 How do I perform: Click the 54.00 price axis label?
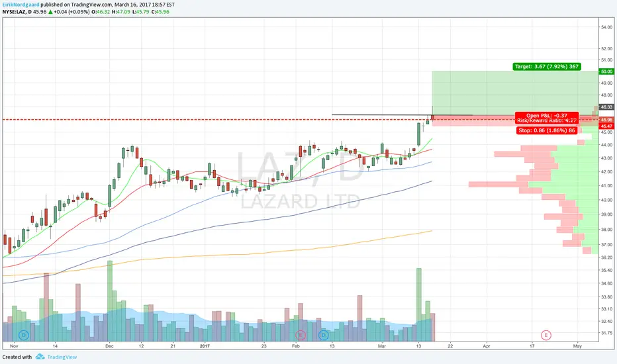coord(606,27)
